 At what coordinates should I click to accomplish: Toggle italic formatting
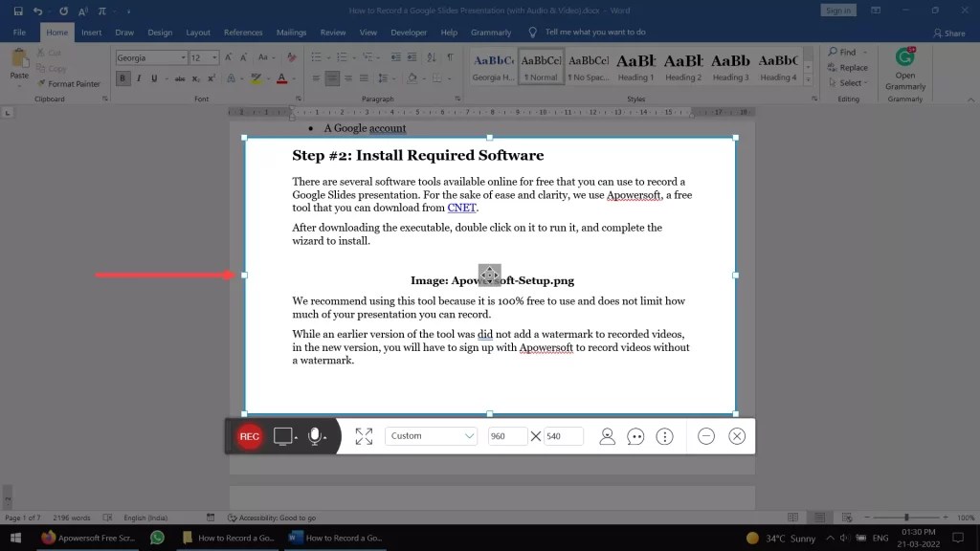(140, 77)
